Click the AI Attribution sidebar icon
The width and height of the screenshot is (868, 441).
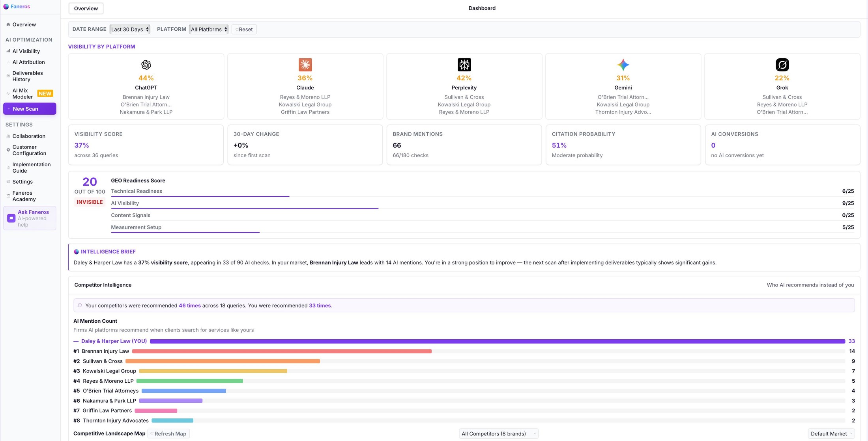(x=8, y=62)
